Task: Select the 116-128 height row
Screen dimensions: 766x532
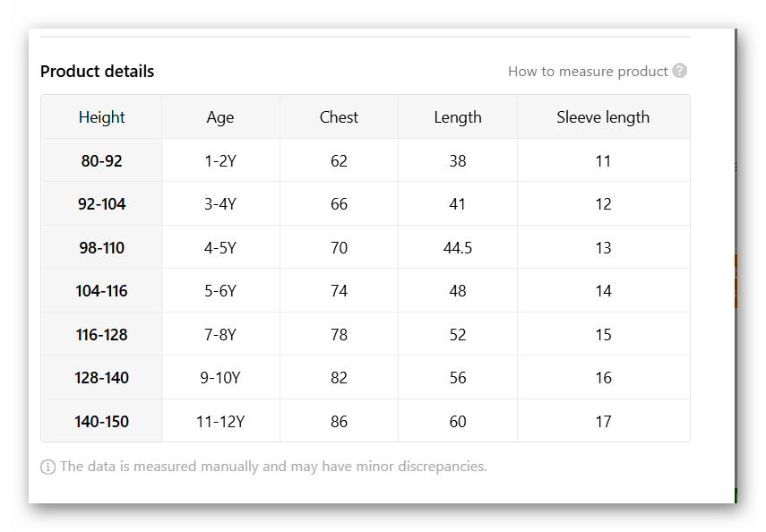Action: coord(102,335)
